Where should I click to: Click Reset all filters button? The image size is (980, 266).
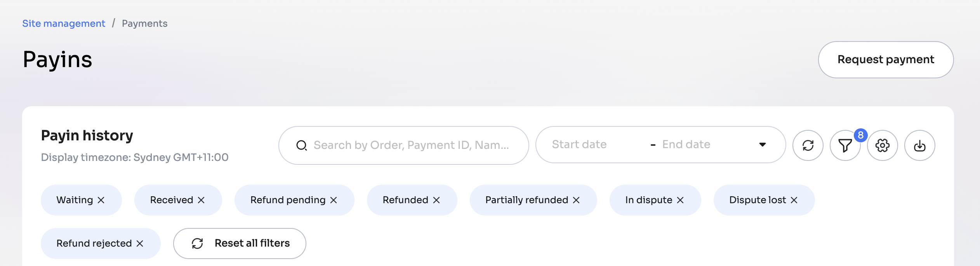click(x=240, y=244)
